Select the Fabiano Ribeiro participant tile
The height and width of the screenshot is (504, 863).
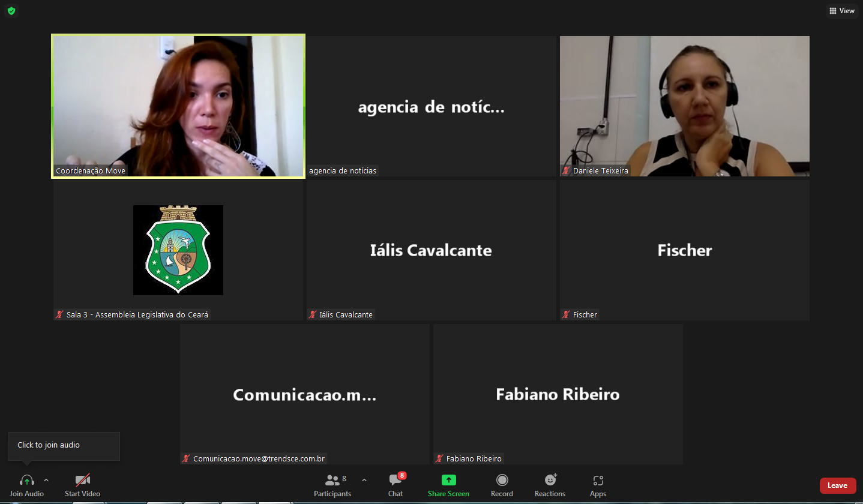tap(558, 394)
